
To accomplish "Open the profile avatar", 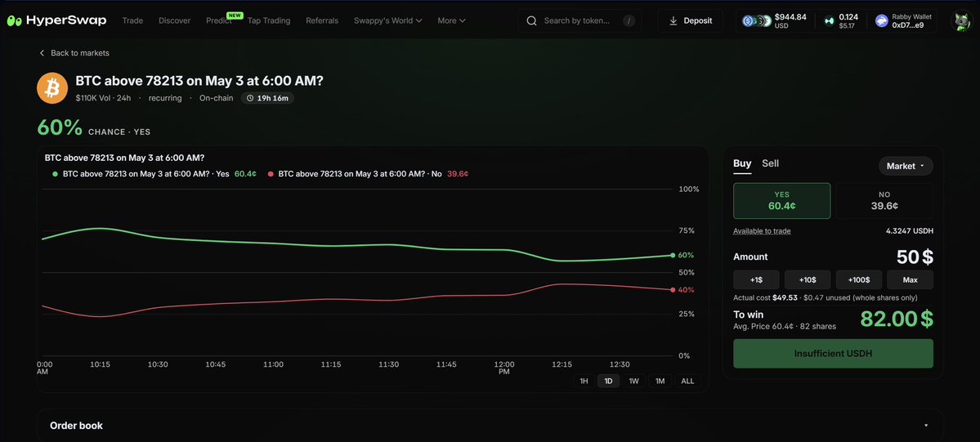I will pyautogui.click(x=960, y=20).
